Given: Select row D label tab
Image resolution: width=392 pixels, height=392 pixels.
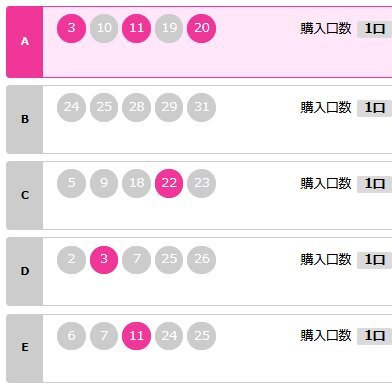Looking at the screenshot, I should click(x=25, y=271).
